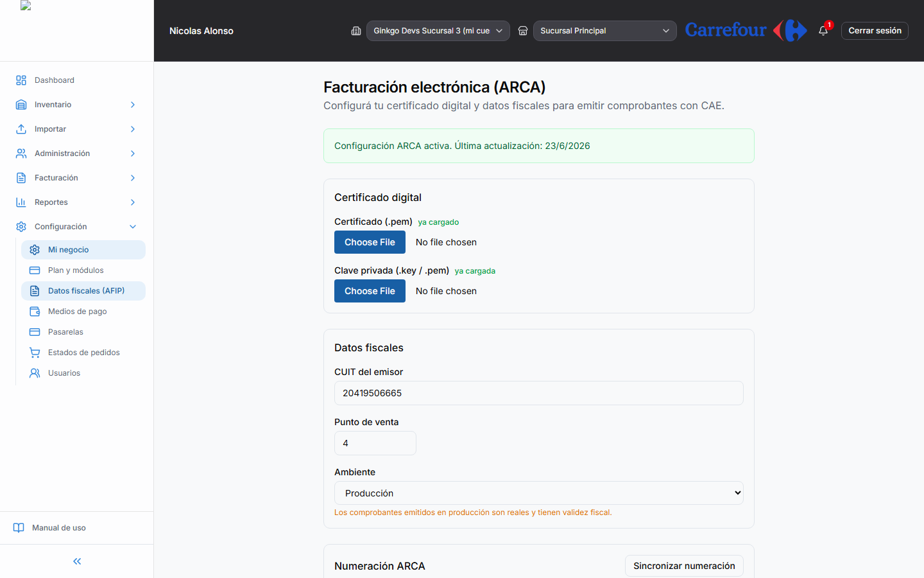
Task: Click the building icon beside Ginkgo Devs
Action: (x=356, y=31)
